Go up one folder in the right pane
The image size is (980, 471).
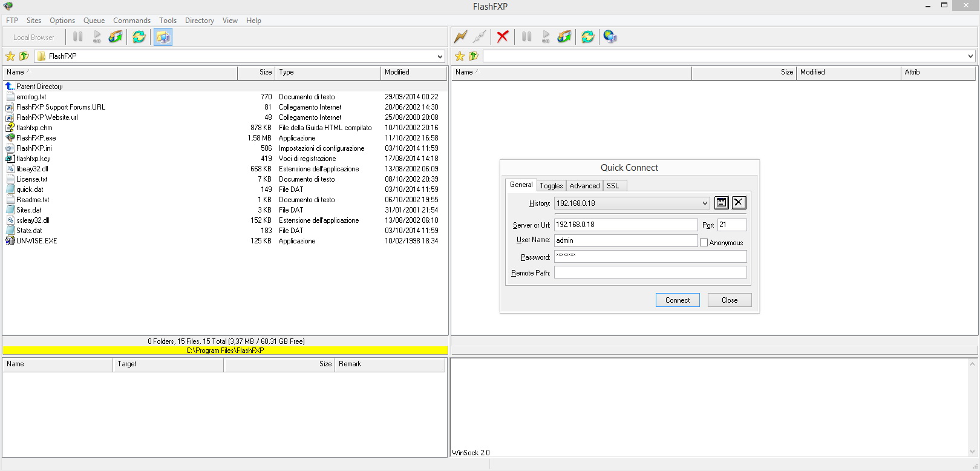474,56
